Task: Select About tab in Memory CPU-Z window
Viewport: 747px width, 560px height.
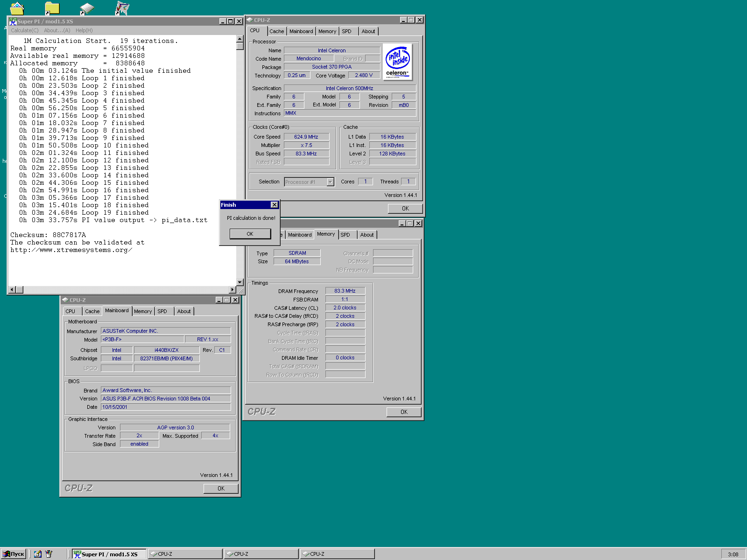Action: click(367, 235)
